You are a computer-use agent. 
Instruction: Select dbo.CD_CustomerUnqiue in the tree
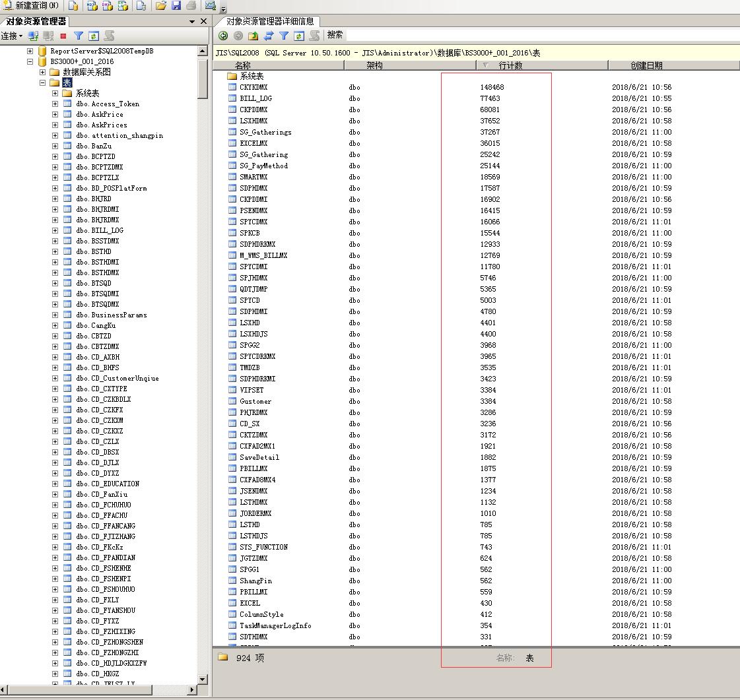(118, 378)
